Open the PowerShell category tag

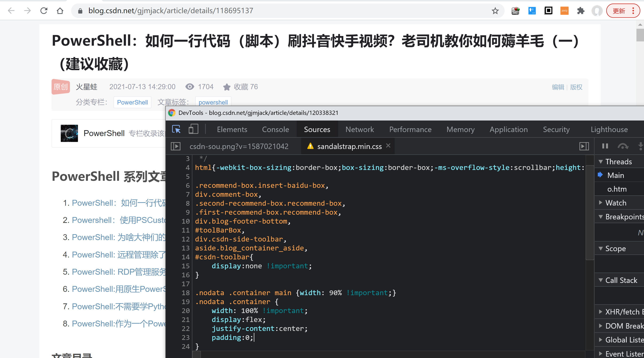133,102
